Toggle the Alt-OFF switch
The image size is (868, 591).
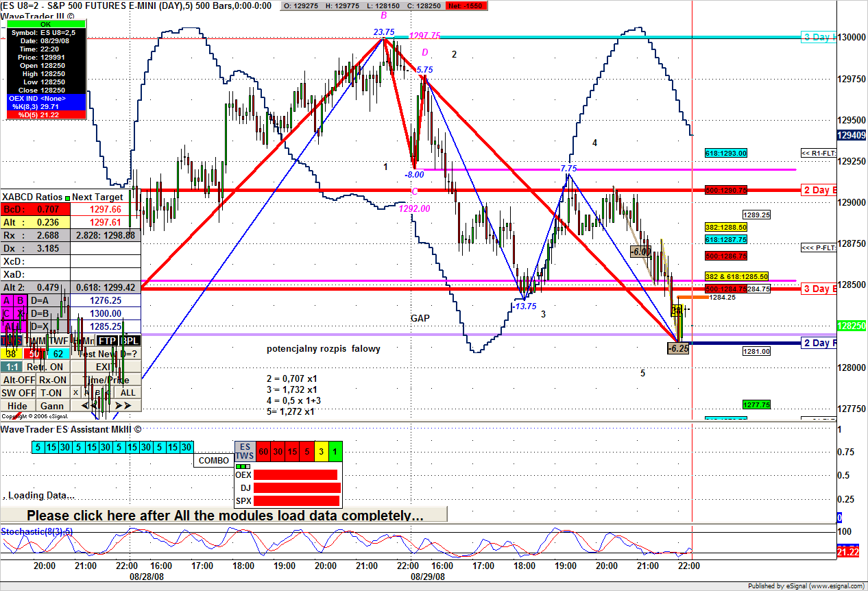[19, 380]
